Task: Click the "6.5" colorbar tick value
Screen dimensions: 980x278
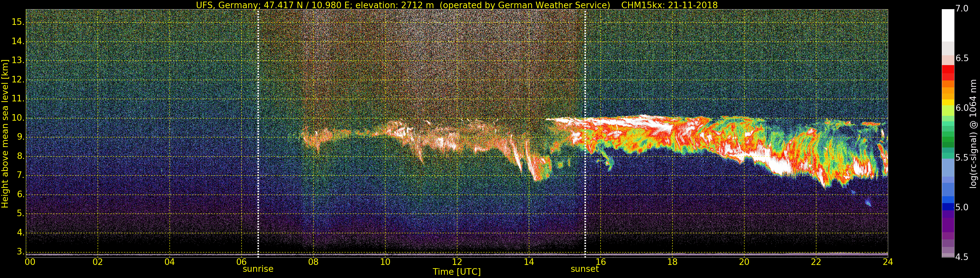Action: (962, 58)
